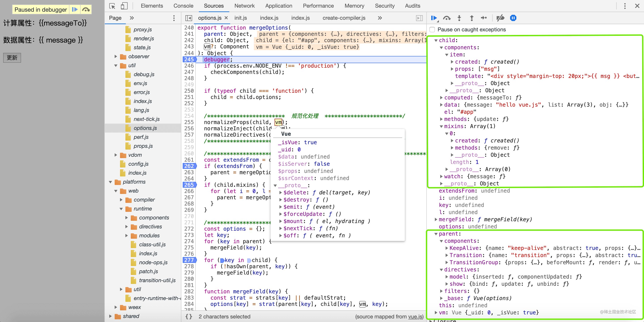Open the Security tab

point(384,6)
